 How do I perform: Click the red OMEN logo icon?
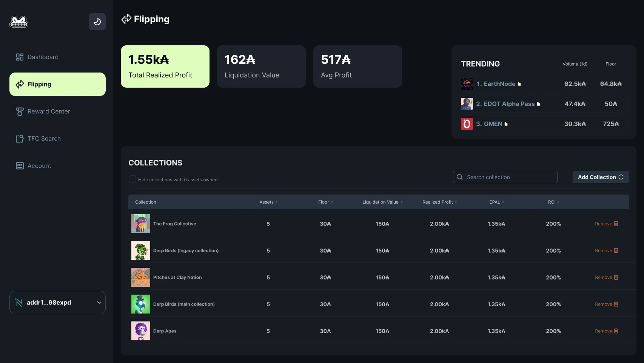[467, 124]
